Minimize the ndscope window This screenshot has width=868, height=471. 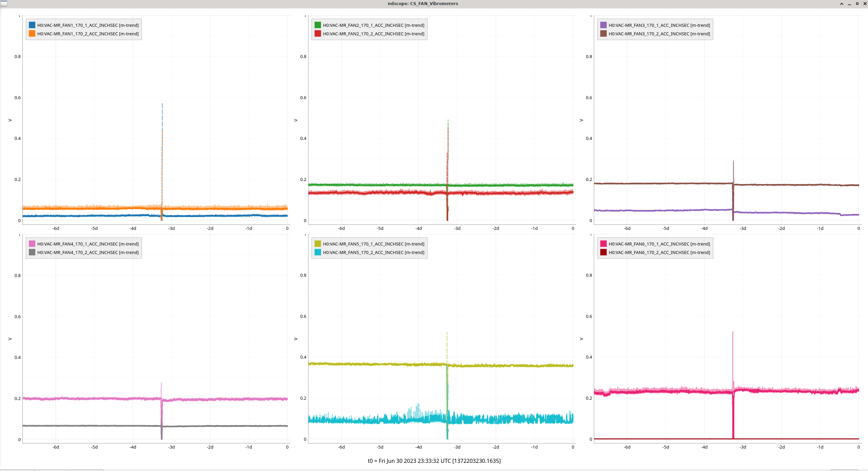tap(849, 4)
